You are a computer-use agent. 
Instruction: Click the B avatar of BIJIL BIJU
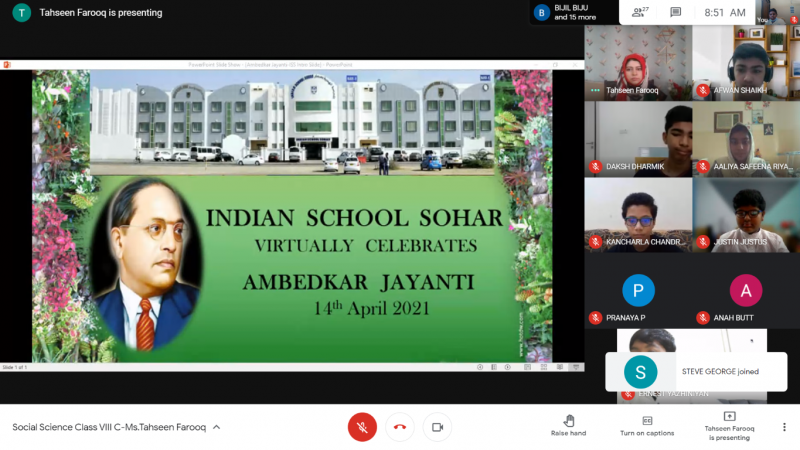tap(541, 12)
